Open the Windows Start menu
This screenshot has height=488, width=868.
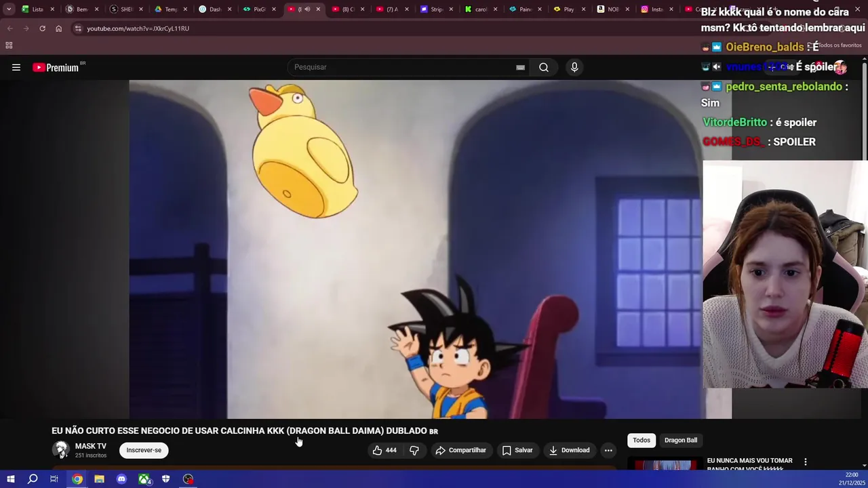(x=11, y=479)
